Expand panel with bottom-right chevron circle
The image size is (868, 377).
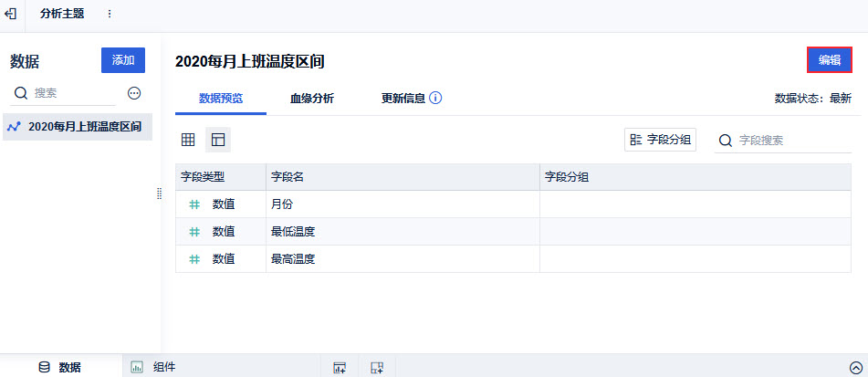[x=856, y=367]
